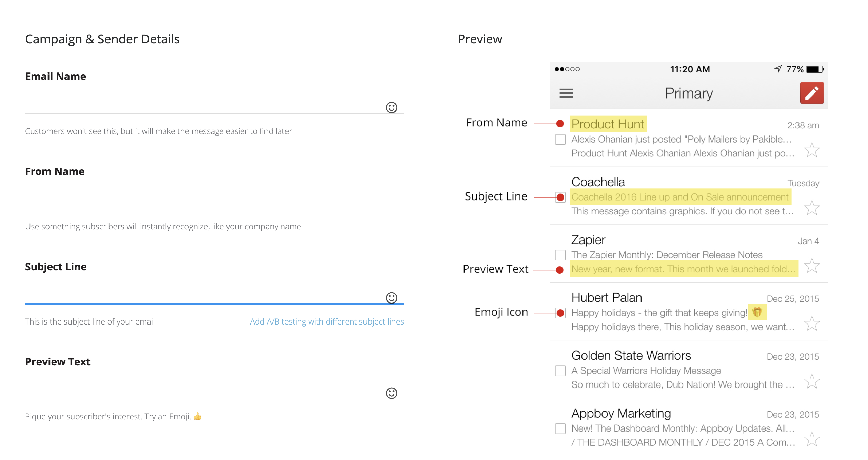The width and height of the screenshot is (868, 460).
Task: Click Add A/B testing with different subject lines
Action: (327, 321)
